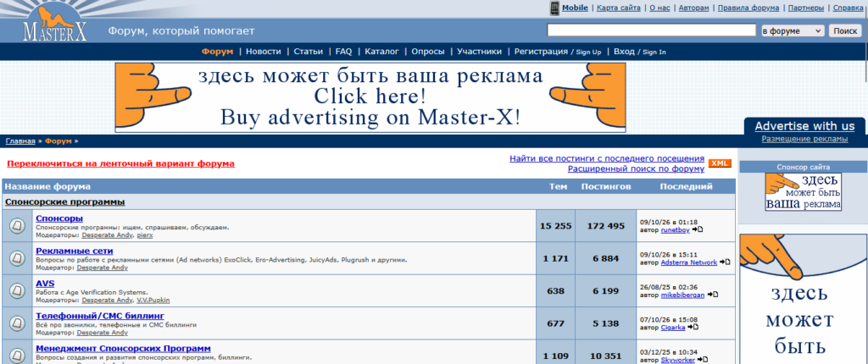Go to last post icon after runetboy
This screenshot has height=364, width=868.
698,229
